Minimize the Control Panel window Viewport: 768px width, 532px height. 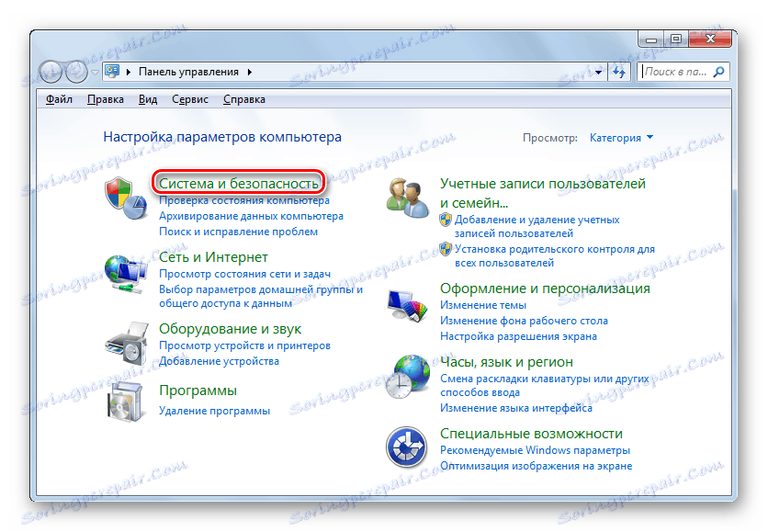click(651, 40)
